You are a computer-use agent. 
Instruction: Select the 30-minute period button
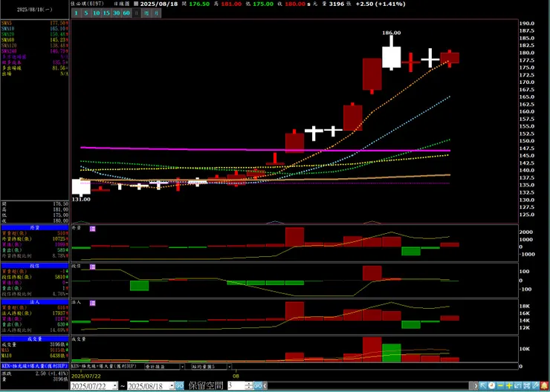[117, 13]
